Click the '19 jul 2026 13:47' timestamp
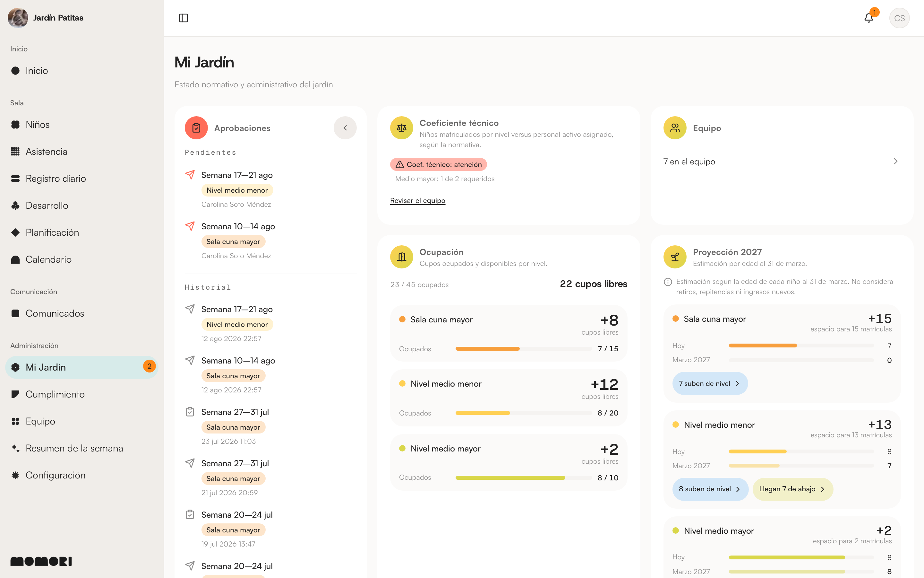This screenshot has height=578, width=924. [x=228, y=544]
